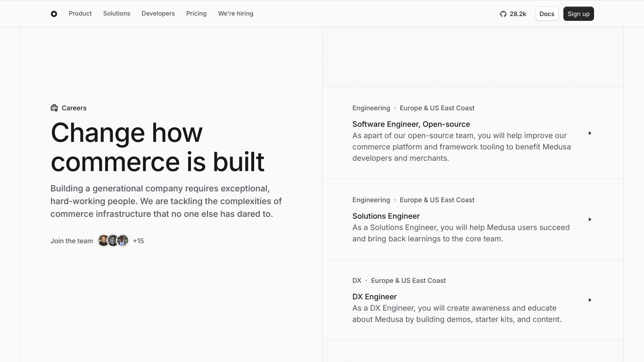Screen dimensions: 644x362
Task: Click the DX Engineer description text
Action: point(457,313)
